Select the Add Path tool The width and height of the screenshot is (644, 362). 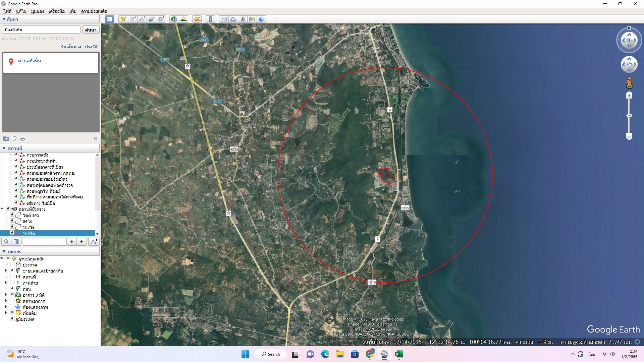tap(142, 19)
